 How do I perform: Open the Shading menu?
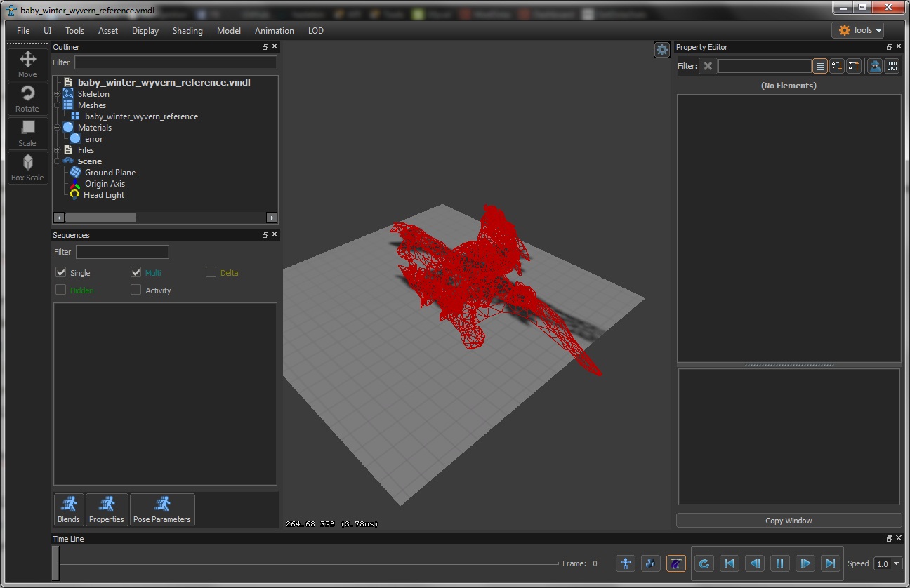tap(187, 31)
